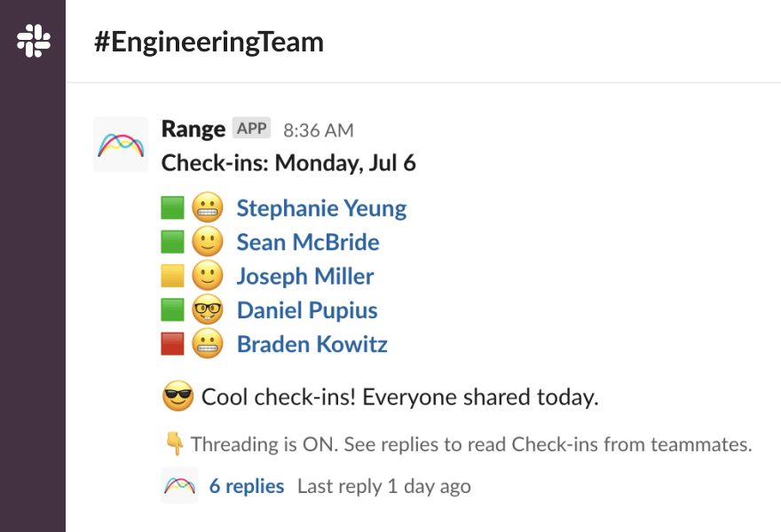Open the 6 replies thread

tap(246, 485)
